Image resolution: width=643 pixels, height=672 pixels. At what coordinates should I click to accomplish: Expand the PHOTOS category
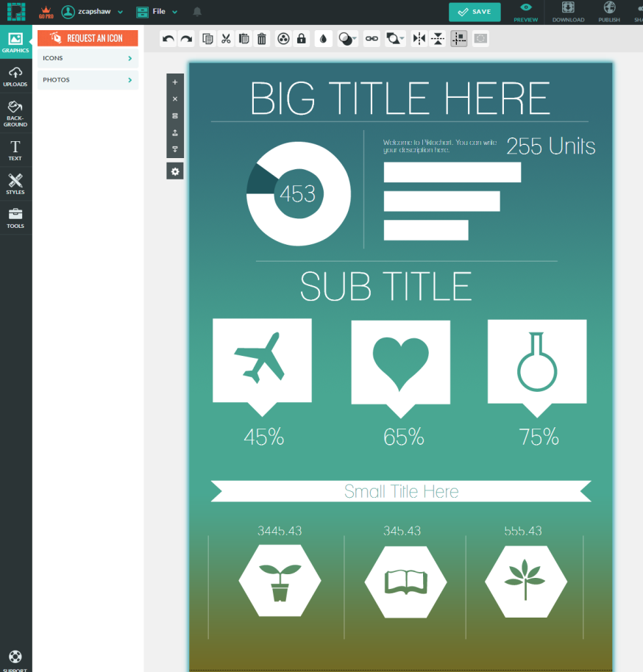[88, 79]
